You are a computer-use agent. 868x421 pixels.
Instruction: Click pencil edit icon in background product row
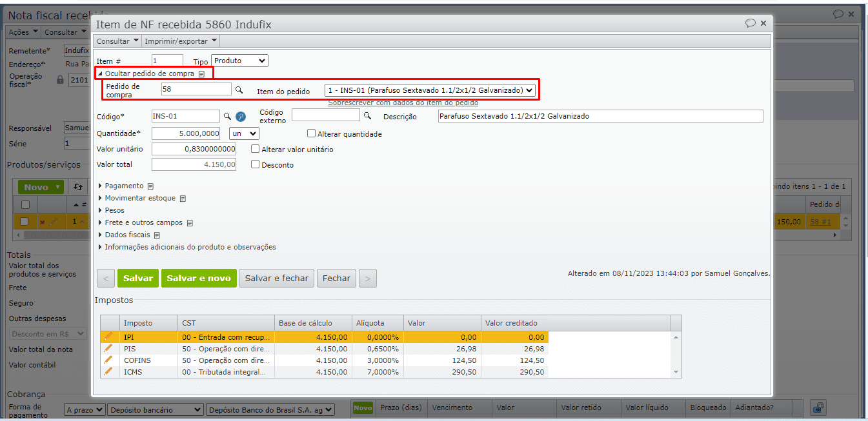pyautogui.click(x=53, y=222)
